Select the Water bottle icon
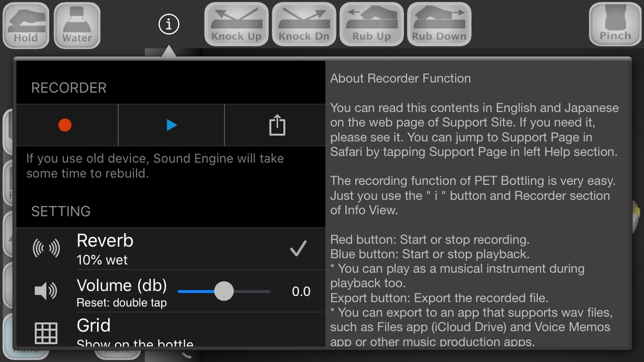644x362 pixels. pyautogui.click(x=77, y=25)
